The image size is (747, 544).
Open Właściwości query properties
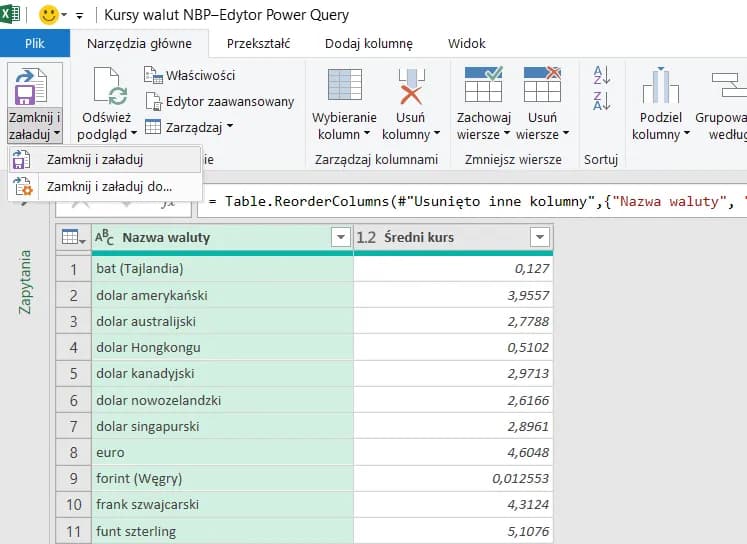pos(190,75)
